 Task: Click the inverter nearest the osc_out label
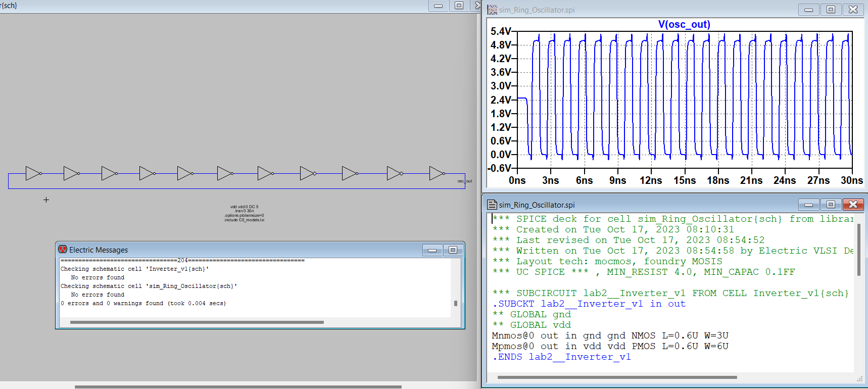[x=438, y=173]
